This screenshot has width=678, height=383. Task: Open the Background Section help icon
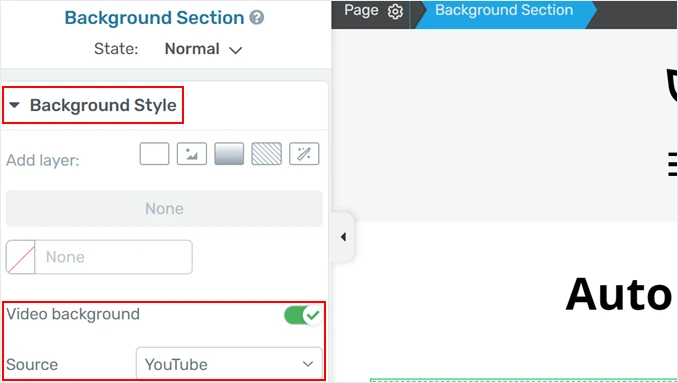point(256,18)
